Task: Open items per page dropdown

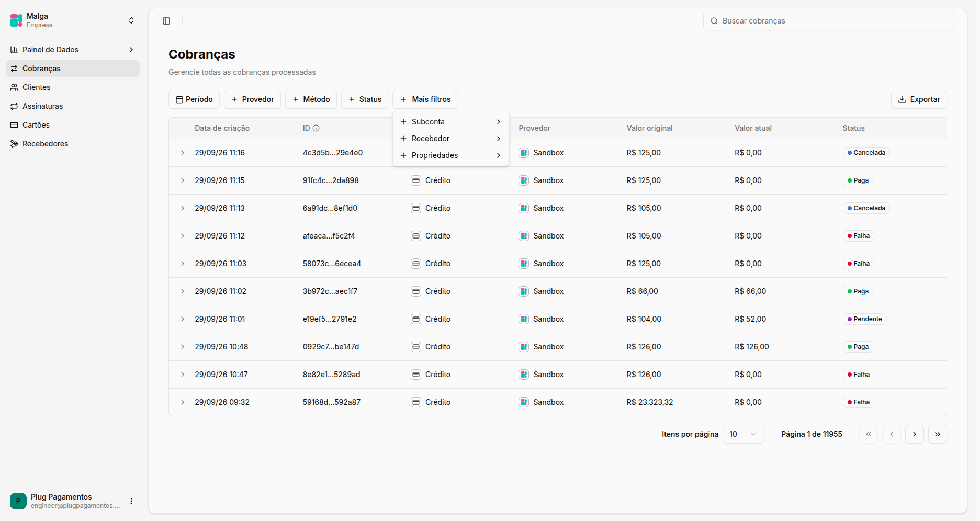Action: point(743,434)
